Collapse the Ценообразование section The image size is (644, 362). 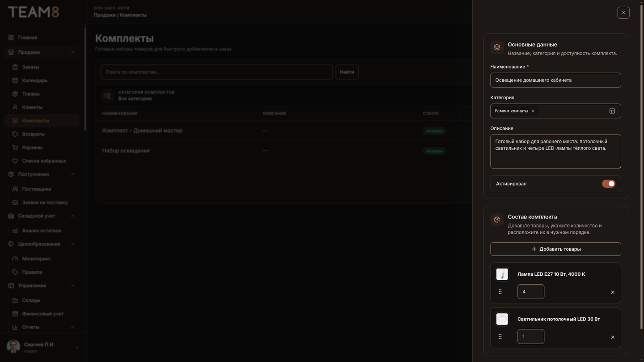42,244
